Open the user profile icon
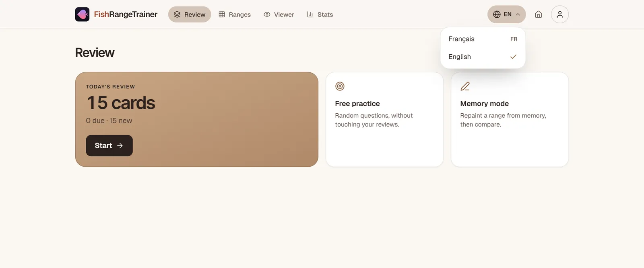This screenshot has height=268, width=644. tap(559, 14)
